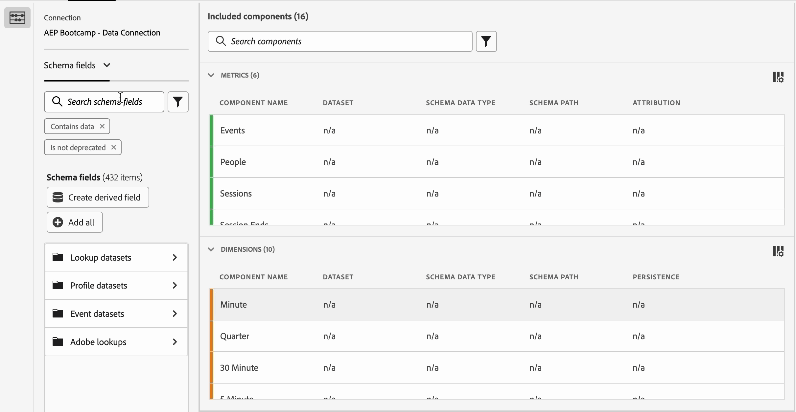Select the Minute dimension row
The image size is (796, 412).
click(498, 304)
